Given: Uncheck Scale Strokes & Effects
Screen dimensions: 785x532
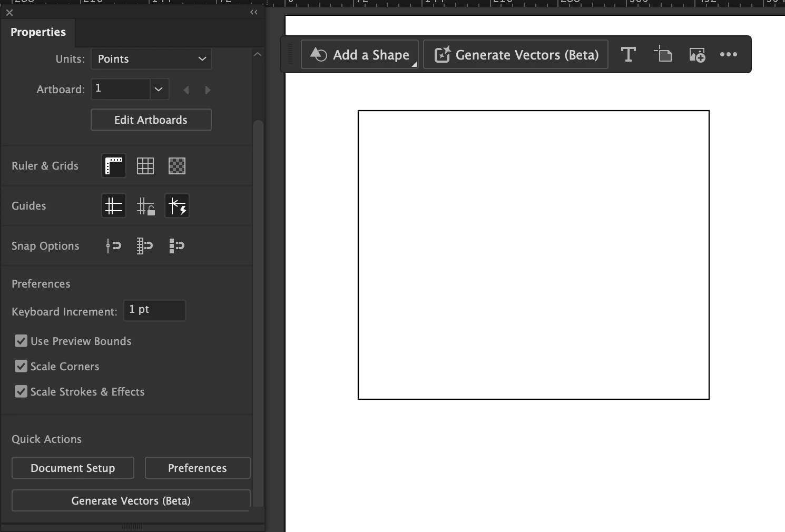Looking at the screenshot, I should point(21,391).
